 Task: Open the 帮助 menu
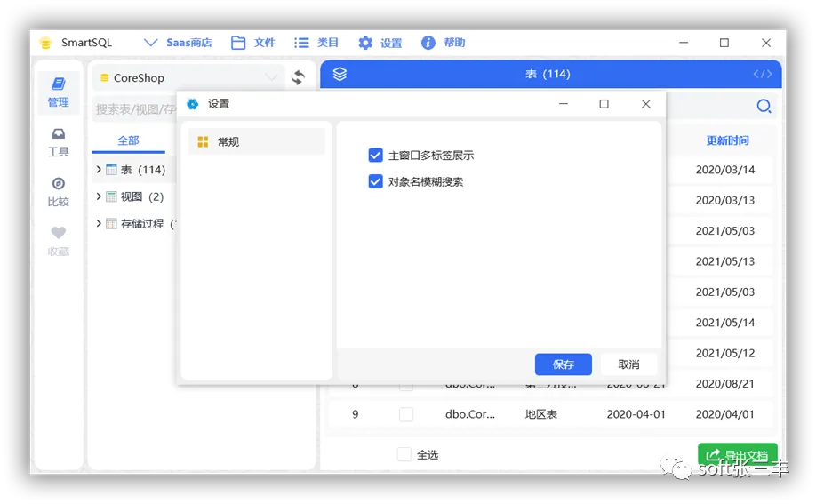(x=444, y=43)
